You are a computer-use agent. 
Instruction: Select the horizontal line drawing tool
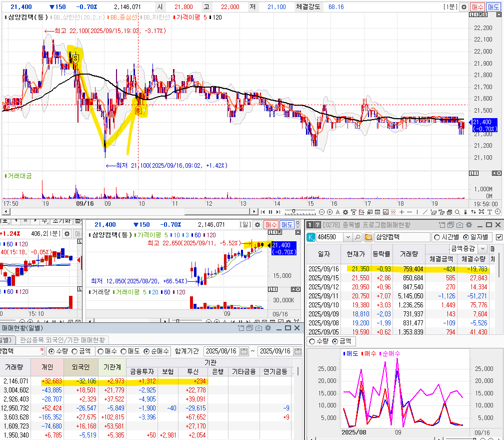point(409,212)
